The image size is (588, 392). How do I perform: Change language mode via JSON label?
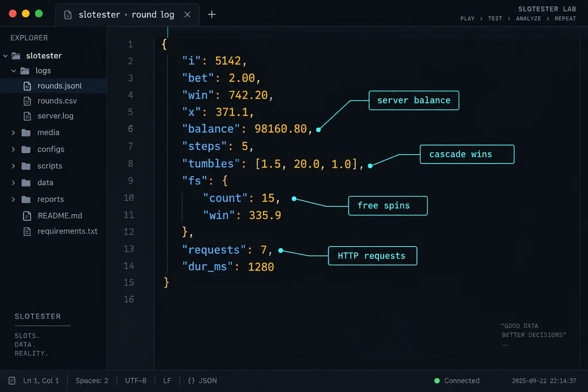(x=208, y=381)
